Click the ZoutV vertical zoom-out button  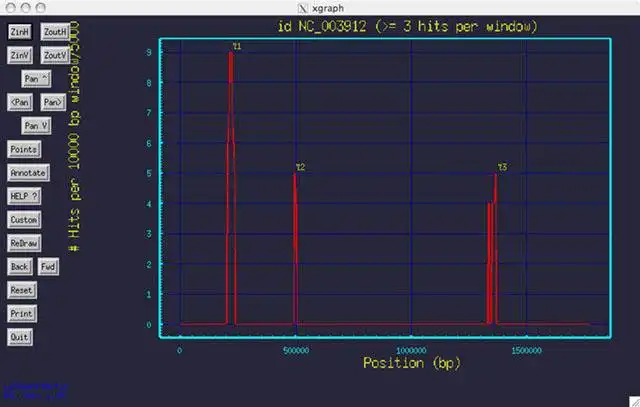pos(55,55)
